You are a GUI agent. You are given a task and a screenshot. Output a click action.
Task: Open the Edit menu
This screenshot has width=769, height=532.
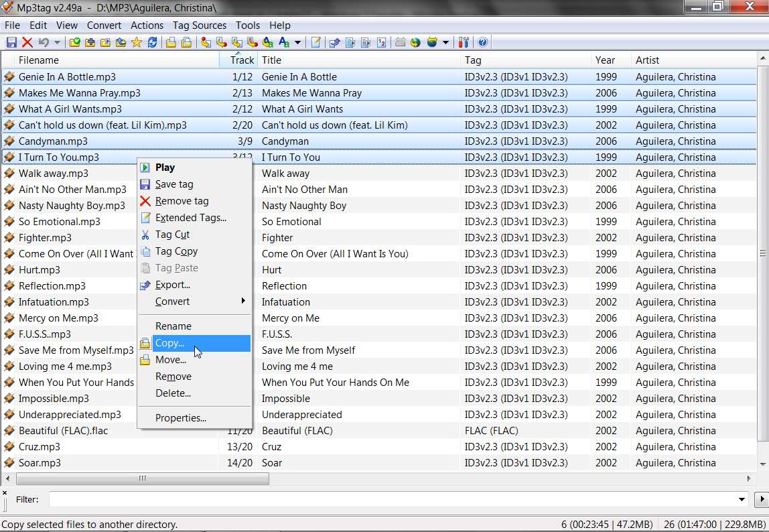(x=38, y=25)
